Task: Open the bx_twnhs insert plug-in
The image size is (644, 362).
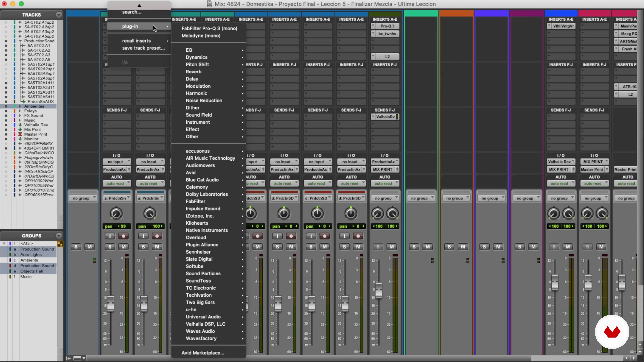Action: pyautogui.click(x=387, y=34)
